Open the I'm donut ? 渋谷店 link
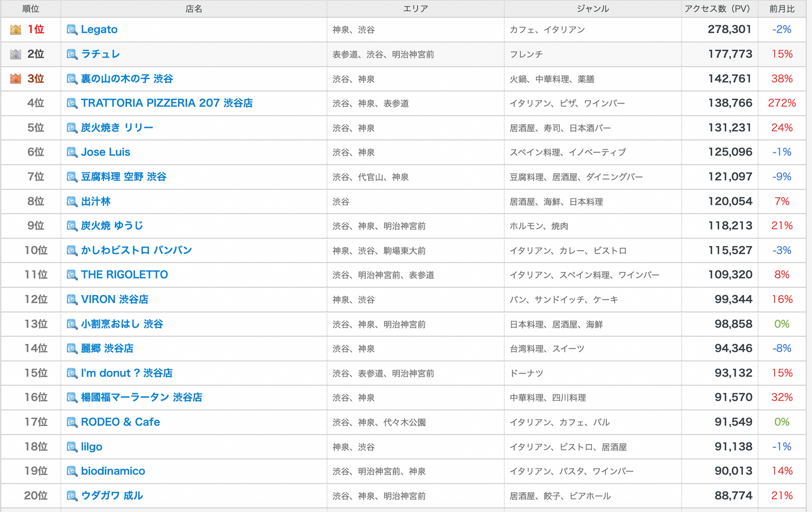Viewport: 812px width, 512px height. click(127, 373)
